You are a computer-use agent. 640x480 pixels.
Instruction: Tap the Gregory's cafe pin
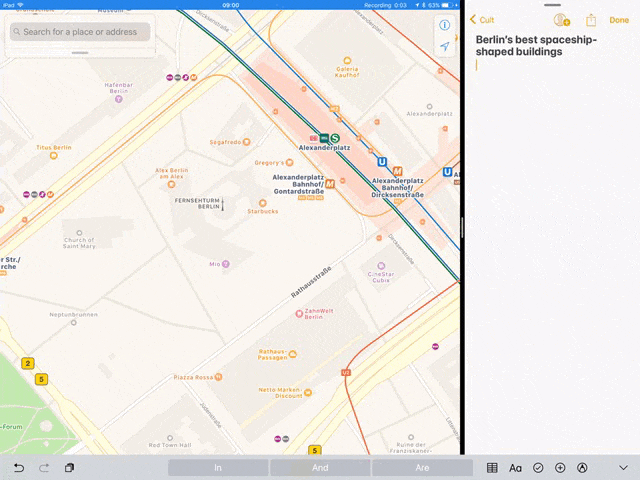[x=289, y=162]
